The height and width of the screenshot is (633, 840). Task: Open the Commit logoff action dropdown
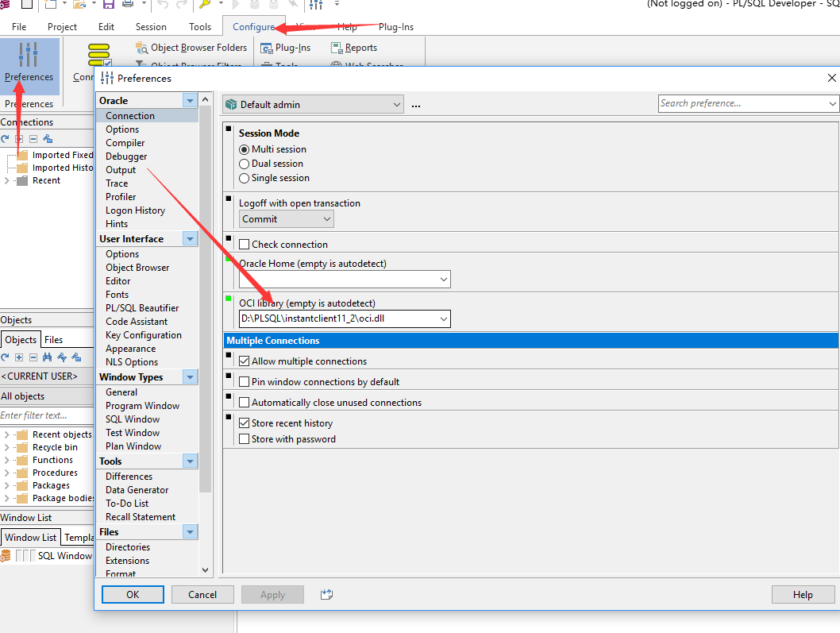pos(326,219)
